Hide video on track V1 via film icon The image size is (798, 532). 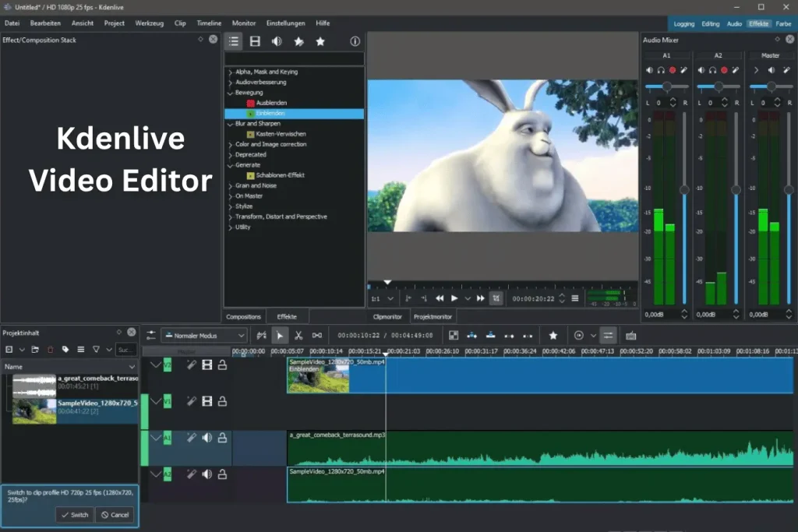[207, 401]
